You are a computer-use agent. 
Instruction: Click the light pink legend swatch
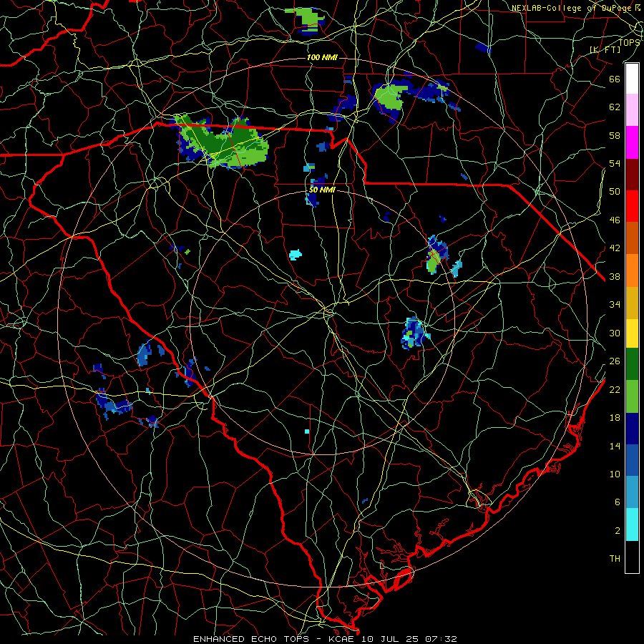(x=632, y=110)
